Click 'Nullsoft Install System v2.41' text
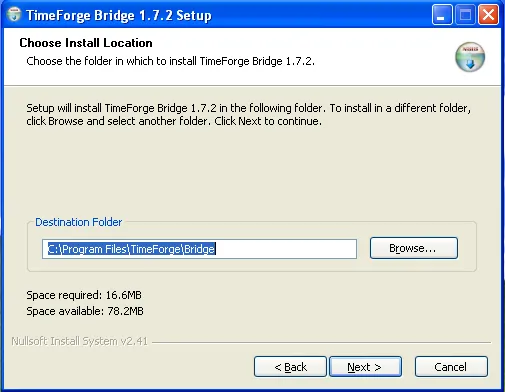 [79, 341]
